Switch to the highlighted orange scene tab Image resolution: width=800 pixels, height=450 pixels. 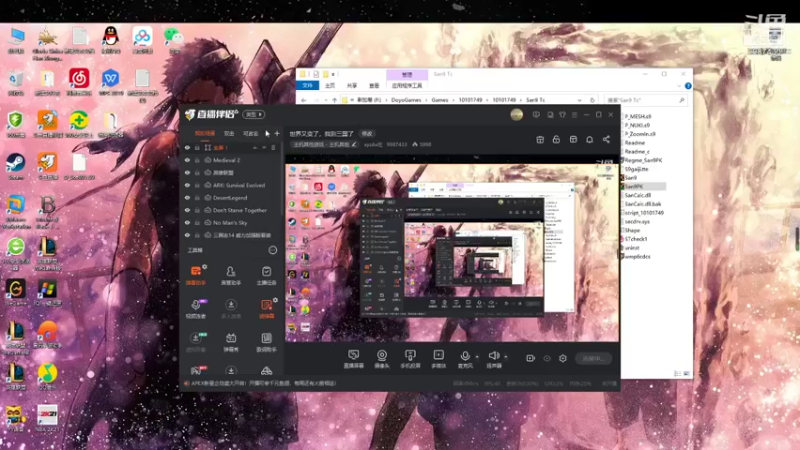tap(205, 134)
